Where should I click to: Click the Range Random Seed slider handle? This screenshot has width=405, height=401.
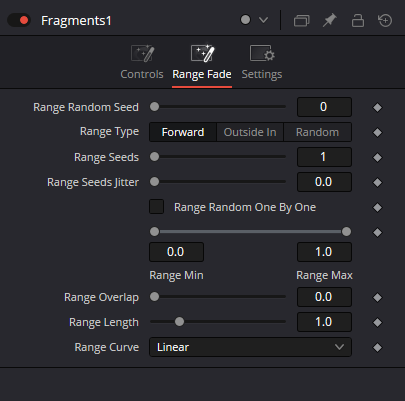pyautogui.click(x=154, y=107)
